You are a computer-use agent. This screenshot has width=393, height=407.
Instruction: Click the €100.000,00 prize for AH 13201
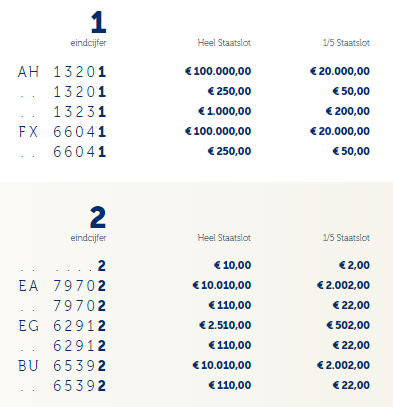coord(218,71)
